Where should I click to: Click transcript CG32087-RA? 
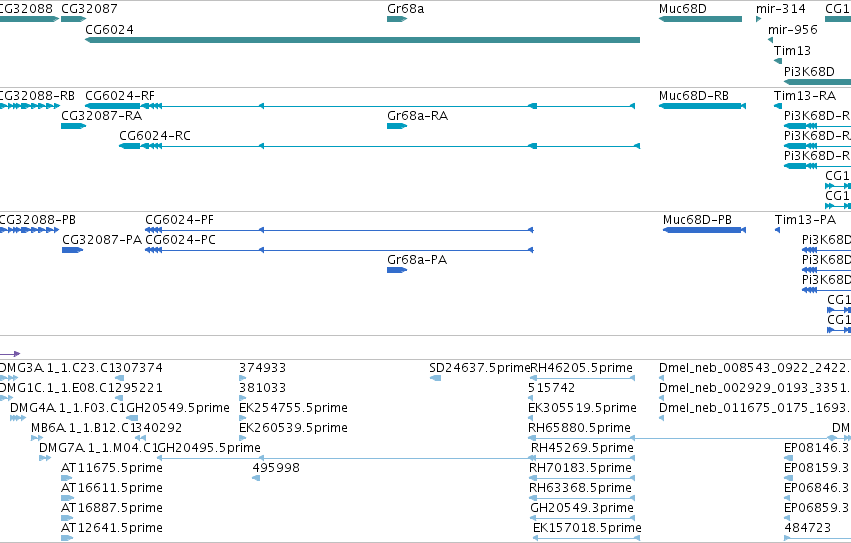(x=73, y=126)
